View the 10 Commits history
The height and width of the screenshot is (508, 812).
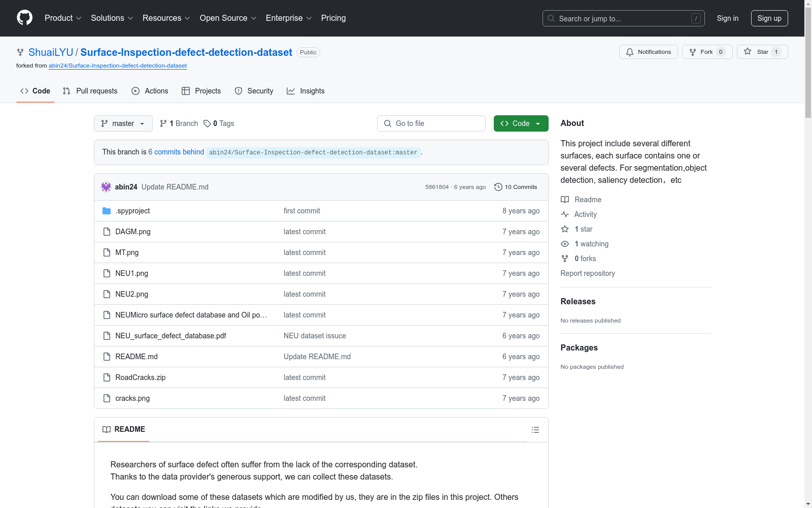516,187
